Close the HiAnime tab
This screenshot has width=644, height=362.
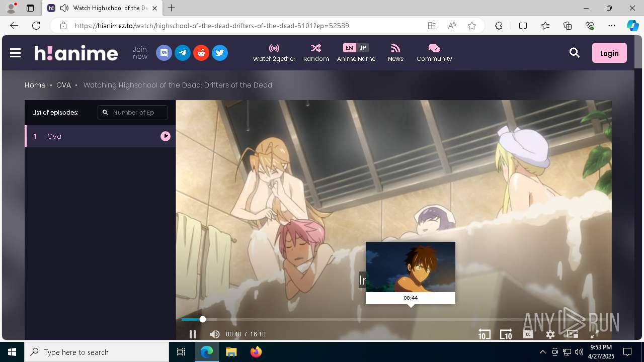[x=154, y=8]
